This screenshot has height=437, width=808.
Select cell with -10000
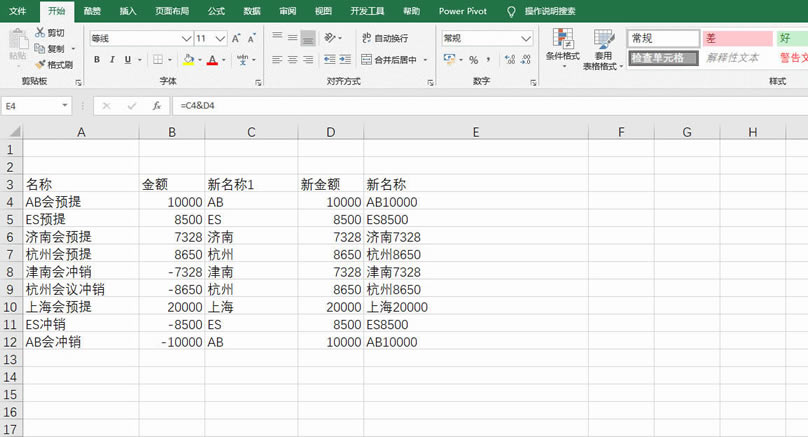(x=172, y=342)
